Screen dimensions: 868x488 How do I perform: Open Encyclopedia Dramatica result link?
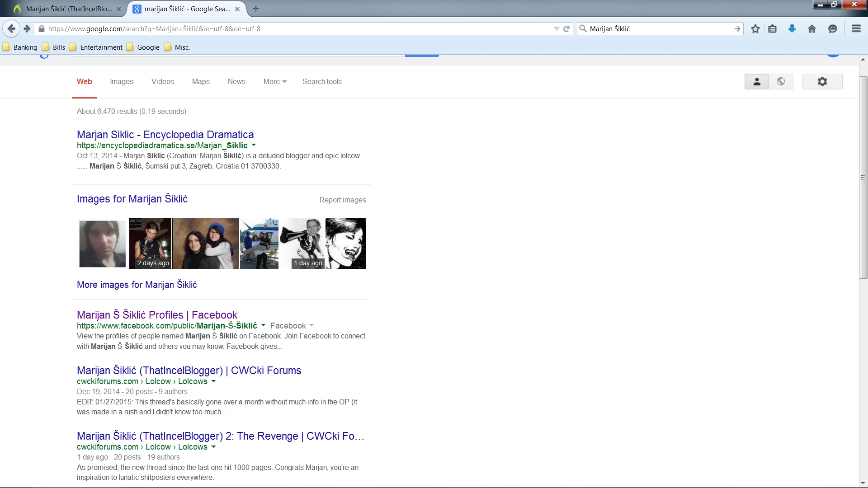[165, 135]
